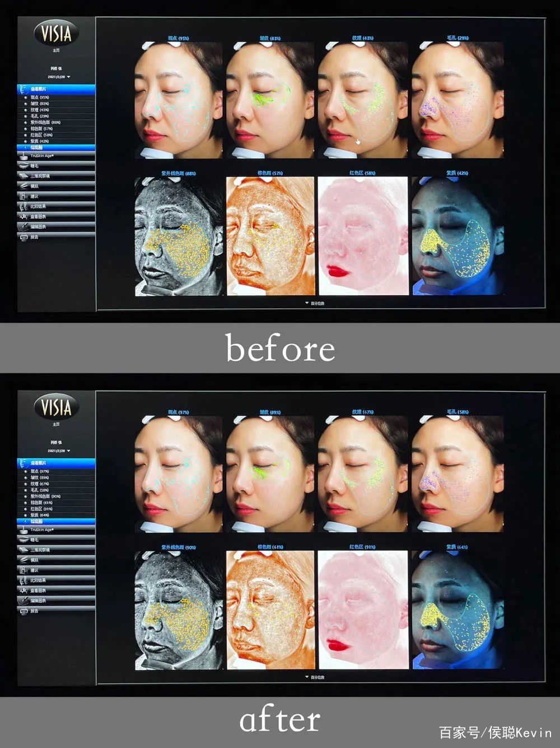Click the 查看照片 face icon in the after screen

[x=24, y=463]
